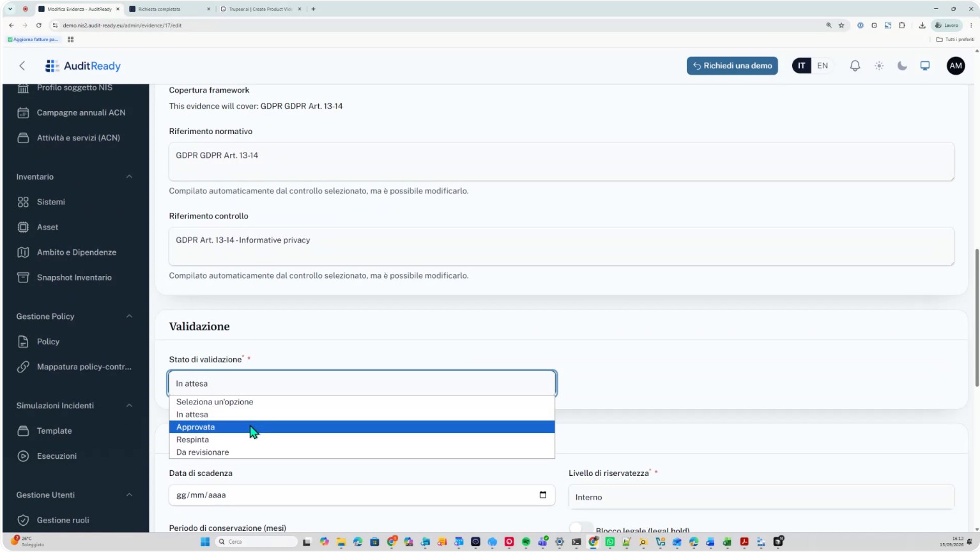Click Richiedi una demo button

pos(732,66)
